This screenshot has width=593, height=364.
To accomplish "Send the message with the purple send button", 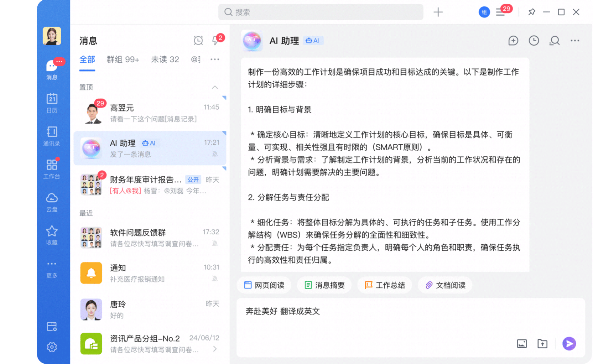I will tap(569, 344).
